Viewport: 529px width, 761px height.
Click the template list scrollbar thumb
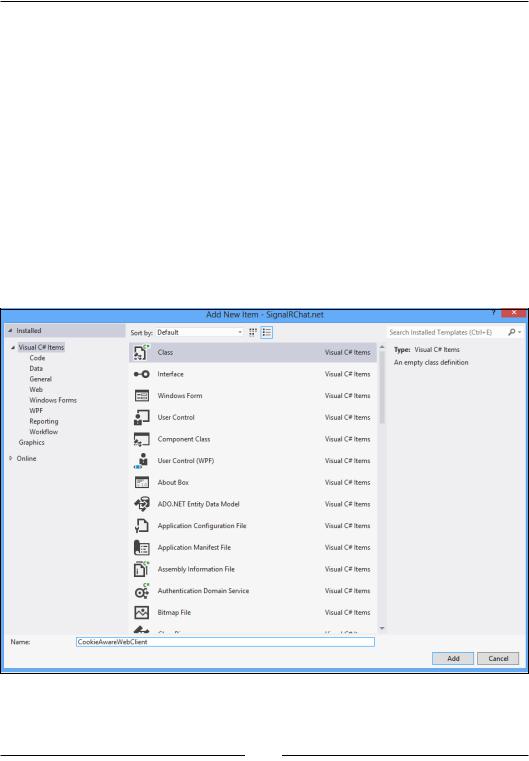382,388
